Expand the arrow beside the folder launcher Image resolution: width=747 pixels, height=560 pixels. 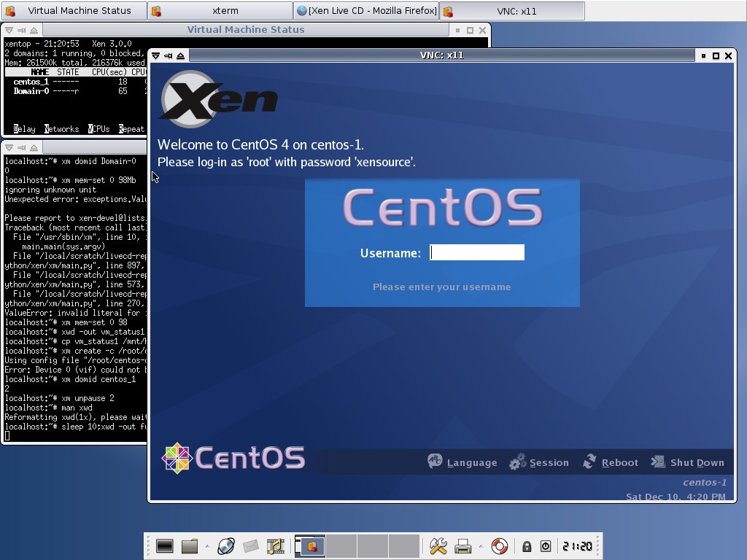(207, 545)
